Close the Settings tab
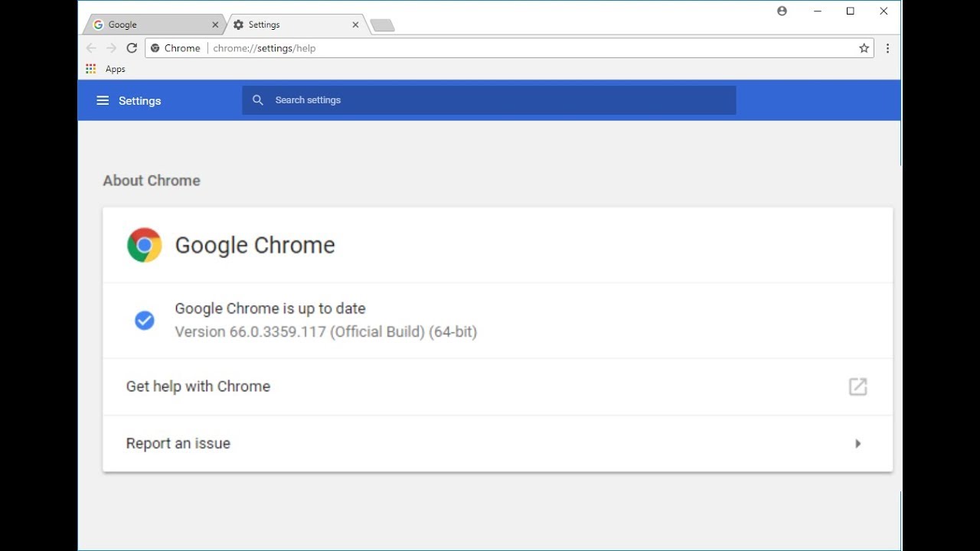This screenshot has width=980, height=551. (355, 24)
